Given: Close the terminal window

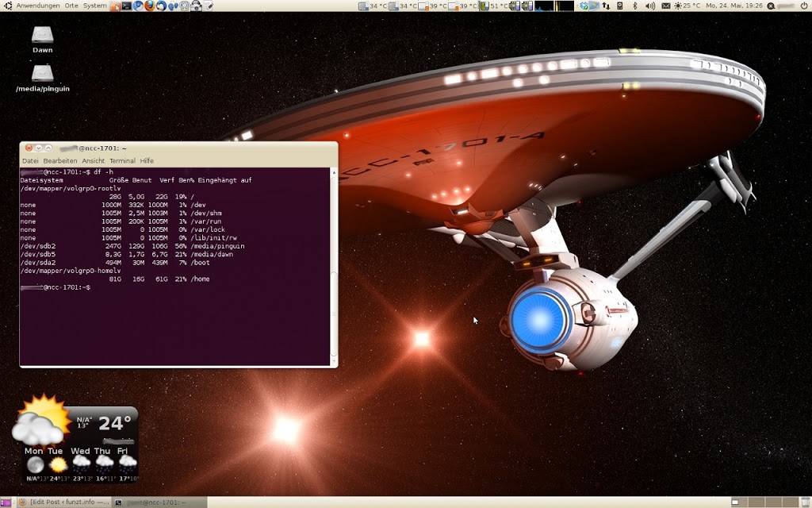Looking at the screenshot, I should pyautogui.click(x=29, y=148).
